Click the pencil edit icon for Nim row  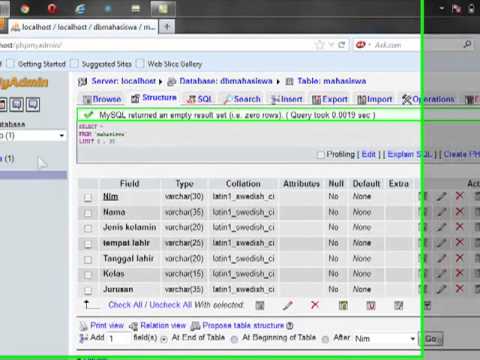[x=442, y=196]
